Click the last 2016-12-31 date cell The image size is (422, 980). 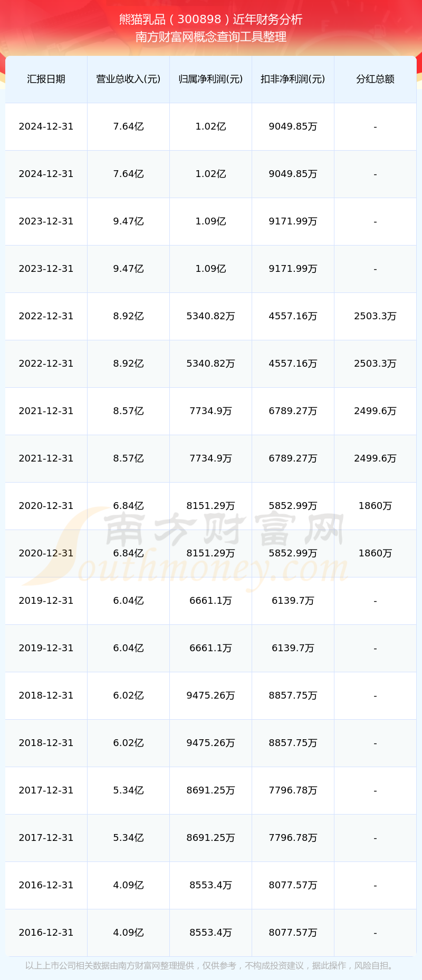tap(46, 933)
